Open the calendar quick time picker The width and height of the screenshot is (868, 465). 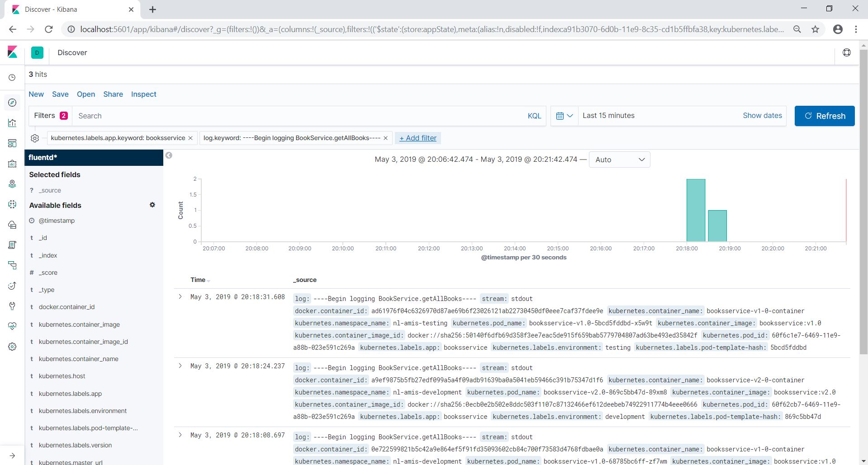(x=564, y=116)
